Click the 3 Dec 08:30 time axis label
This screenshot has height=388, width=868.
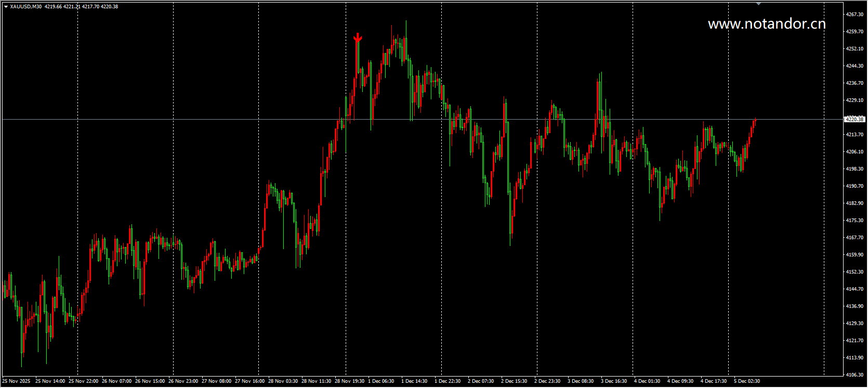581,381
